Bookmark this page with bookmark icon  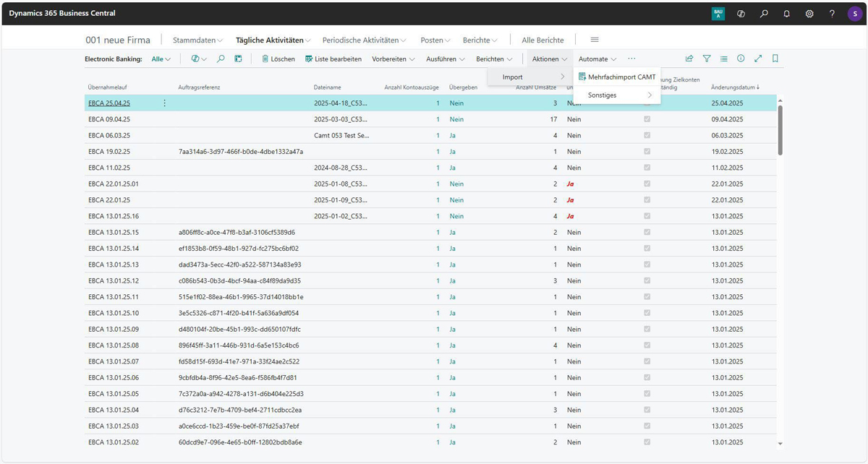point(775,59)
